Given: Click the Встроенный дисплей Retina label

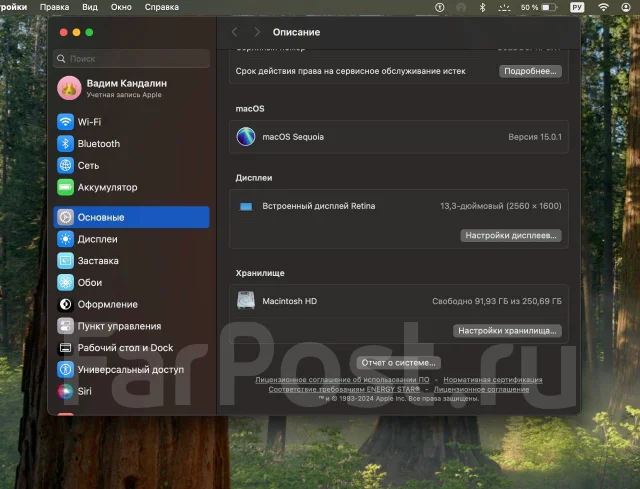Looking at the screenshot, I should click(x=319, y=206).
